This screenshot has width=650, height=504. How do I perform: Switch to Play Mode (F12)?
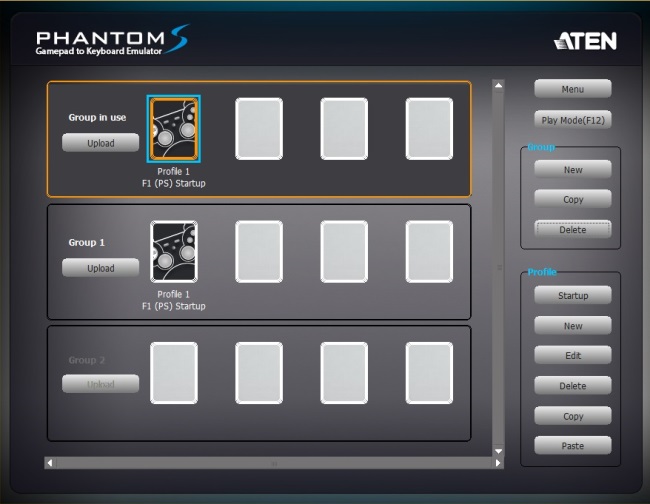pos(572,120)
